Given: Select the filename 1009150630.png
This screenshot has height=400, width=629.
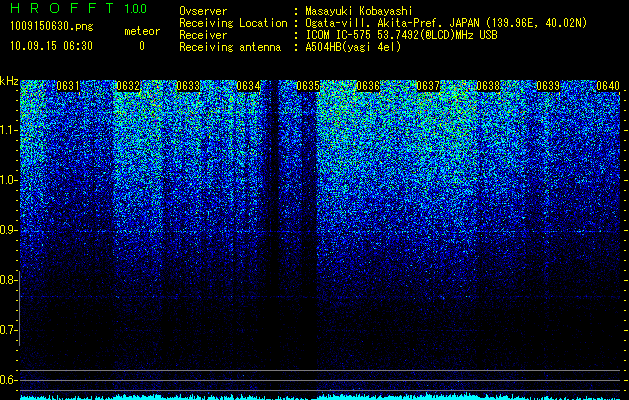Looking at the screenshot, I should 52,27.
